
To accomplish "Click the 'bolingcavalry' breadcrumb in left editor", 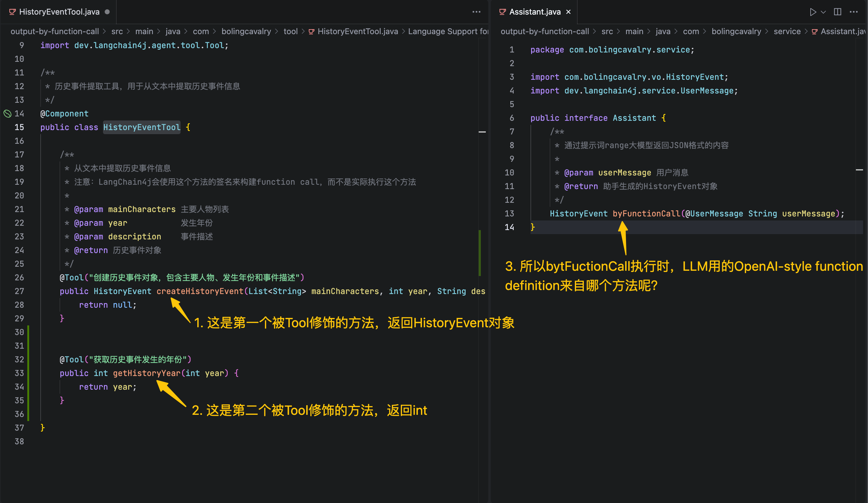I will click(246, 31).
